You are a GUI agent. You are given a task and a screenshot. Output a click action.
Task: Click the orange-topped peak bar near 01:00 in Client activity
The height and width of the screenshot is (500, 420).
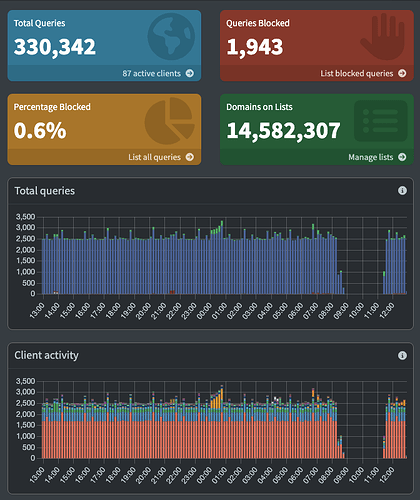point(222,422)
